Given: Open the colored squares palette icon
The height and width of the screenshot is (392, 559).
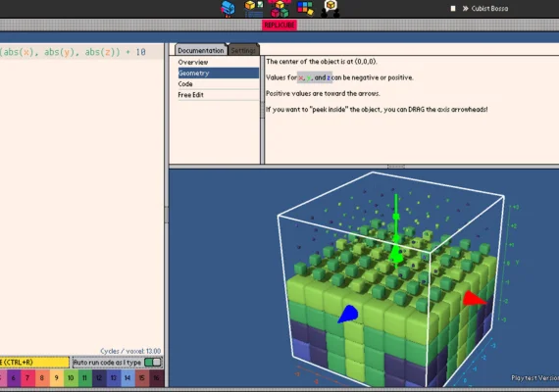Looking at the screenshot, I should click(305, 9).
